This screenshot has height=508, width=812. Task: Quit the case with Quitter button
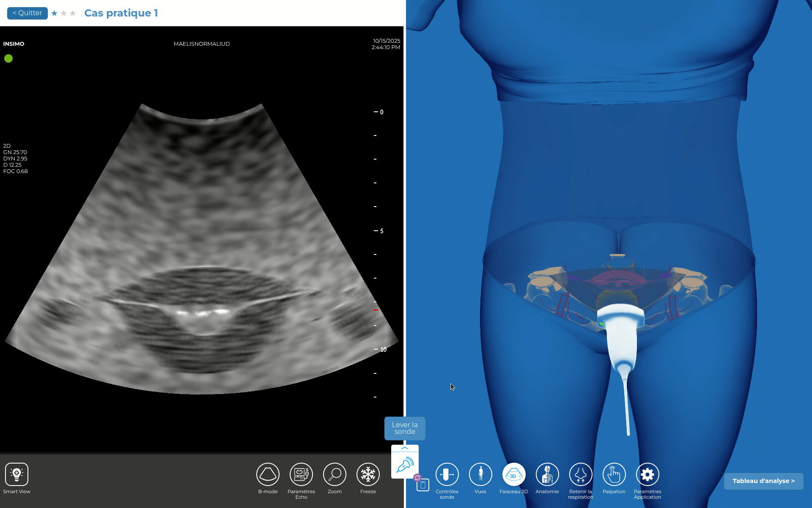point(27,13)
